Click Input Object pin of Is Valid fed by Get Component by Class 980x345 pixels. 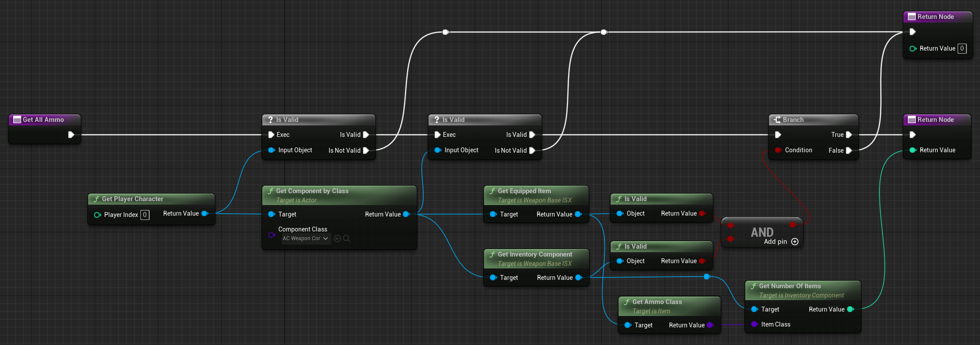(438, 150)
